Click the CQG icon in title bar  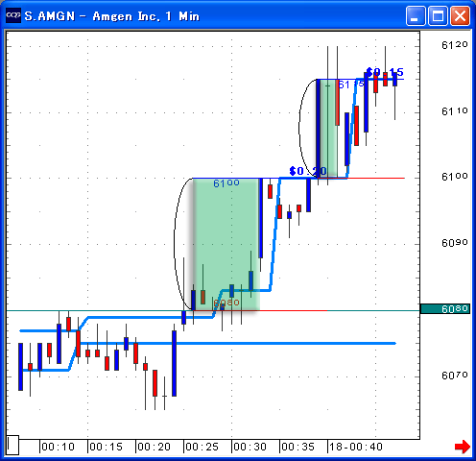[13, 15]
